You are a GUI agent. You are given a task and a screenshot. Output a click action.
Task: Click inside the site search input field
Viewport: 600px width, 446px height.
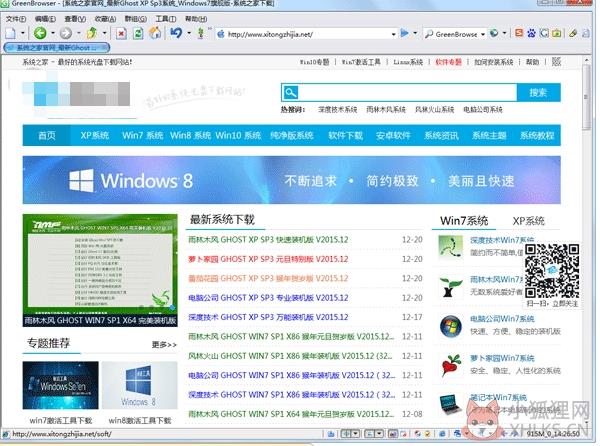(x=407, y=93)
